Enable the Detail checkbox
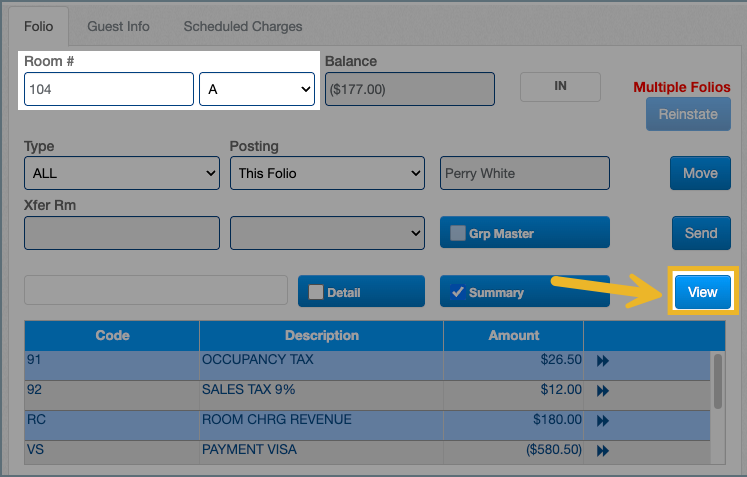This screenshot has height=477, width=747. 316,292
